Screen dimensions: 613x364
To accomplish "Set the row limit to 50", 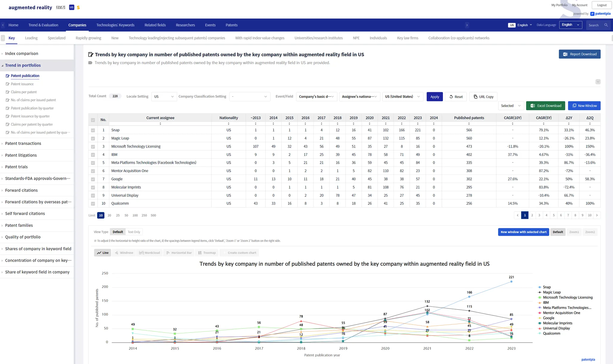I will click(126, 215).
